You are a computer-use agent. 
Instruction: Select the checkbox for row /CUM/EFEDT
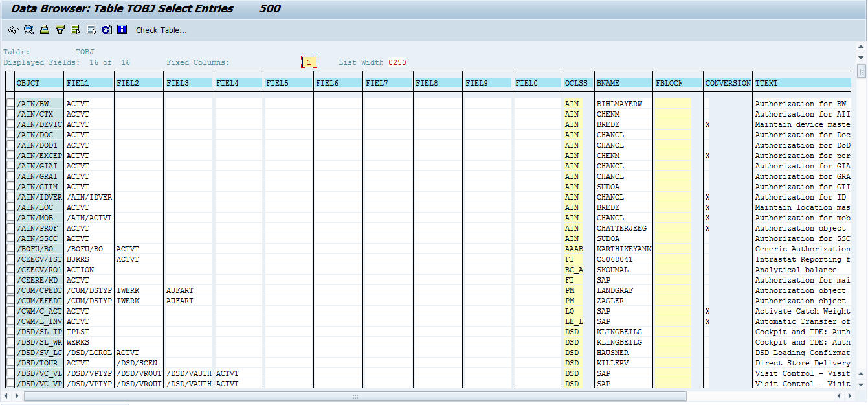pyautogui.click(x=10, y=301)
